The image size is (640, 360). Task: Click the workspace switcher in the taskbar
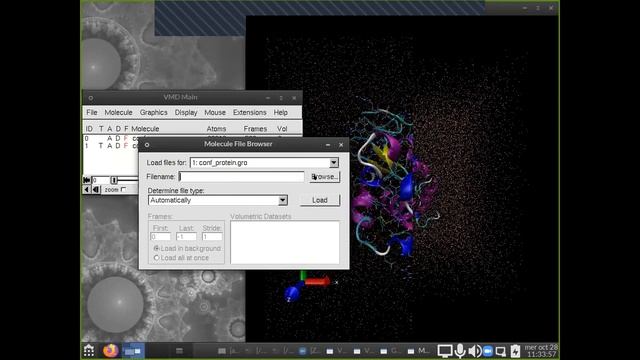tap(133, 351)
